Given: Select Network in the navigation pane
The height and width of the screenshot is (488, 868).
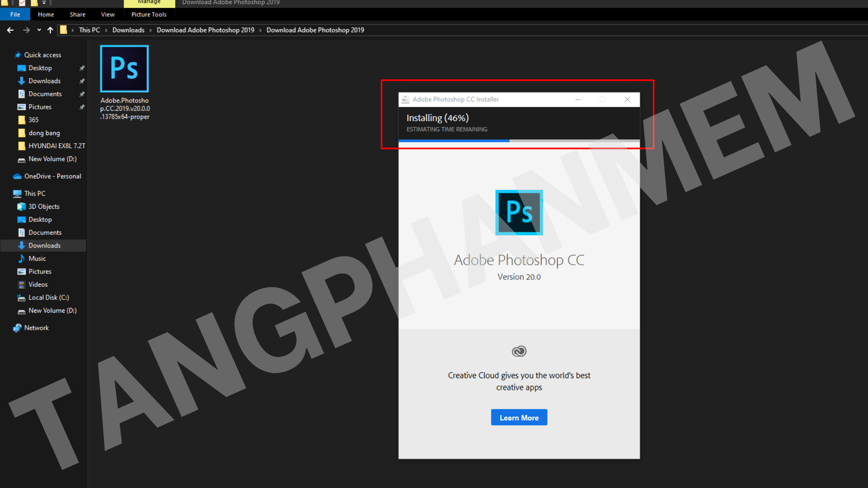Looking at the screenshot, I should [36, 328].
